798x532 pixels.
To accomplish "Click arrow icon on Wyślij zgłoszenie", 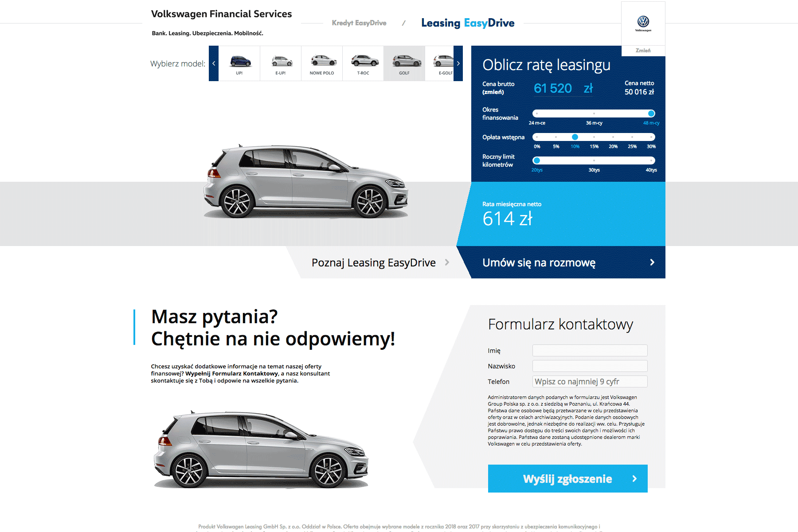I will [x=634, y=479].
